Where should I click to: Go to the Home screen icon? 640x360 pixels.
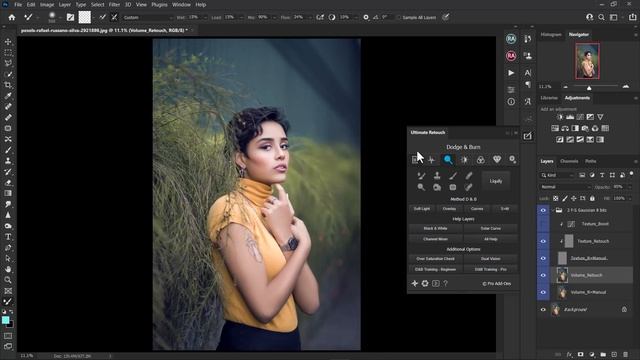[12, 18]
